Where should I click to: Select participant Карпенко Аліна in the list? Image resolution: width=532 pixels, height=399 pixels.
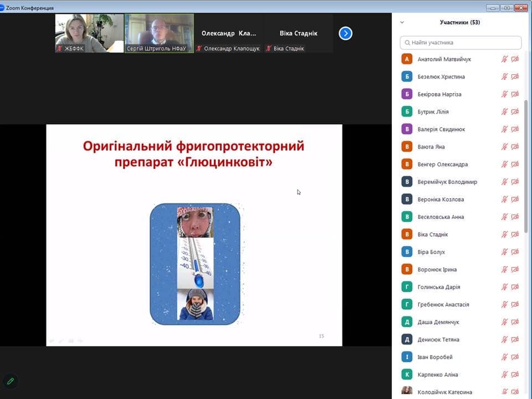point(460,375)
